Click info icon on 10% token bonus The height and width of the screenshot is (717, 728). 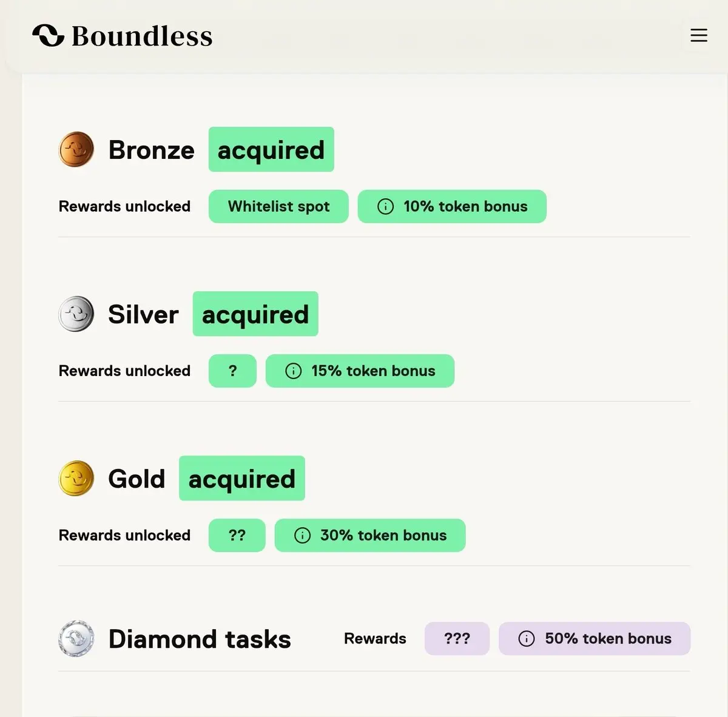(x=385, y=206)
